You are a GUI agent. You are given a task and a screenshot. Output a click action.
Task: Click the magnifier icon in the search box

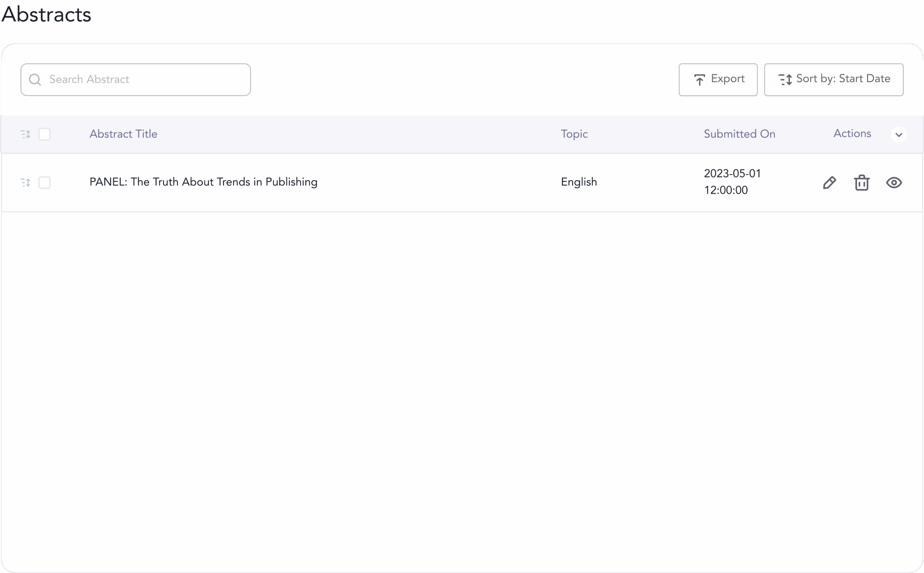coord(35,79)
